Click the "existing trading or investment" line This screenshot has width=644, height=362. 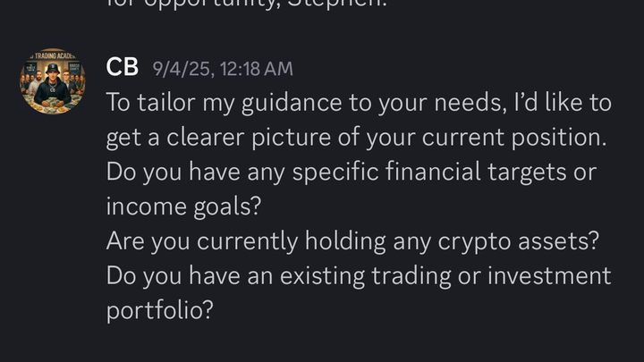click(358, 275)
